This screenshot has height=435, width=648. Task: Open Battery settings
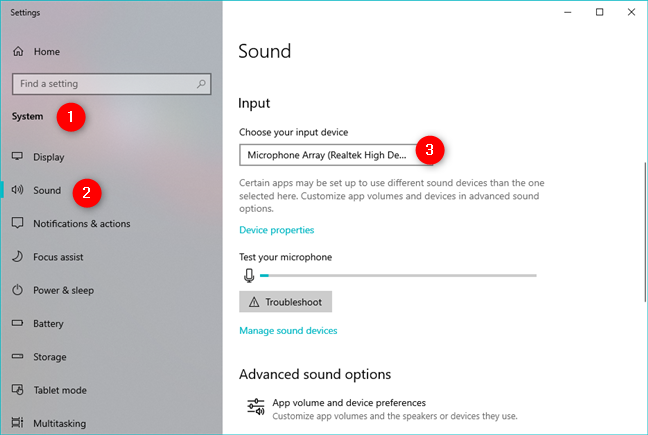pyautogui.click(x=48, y=323)
